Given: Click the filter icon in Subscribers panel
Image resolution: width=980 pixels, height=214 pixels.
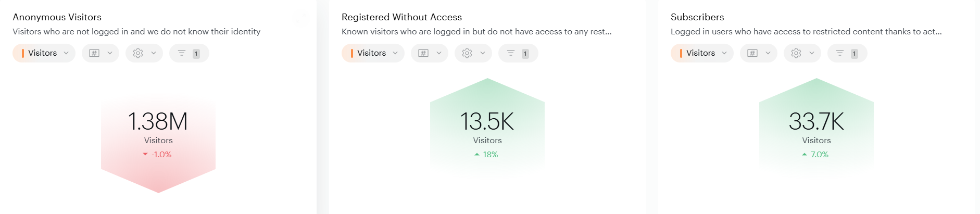Looking at the screenshot, I should [x=840, y=53].
